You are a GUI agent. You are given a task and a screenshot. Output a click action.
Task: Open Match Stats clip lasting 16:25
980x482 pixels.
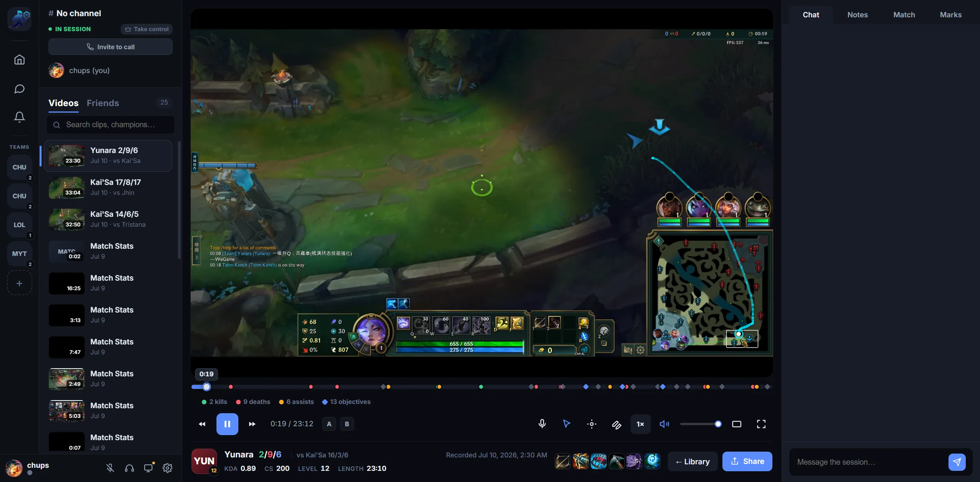pos(108,283)
